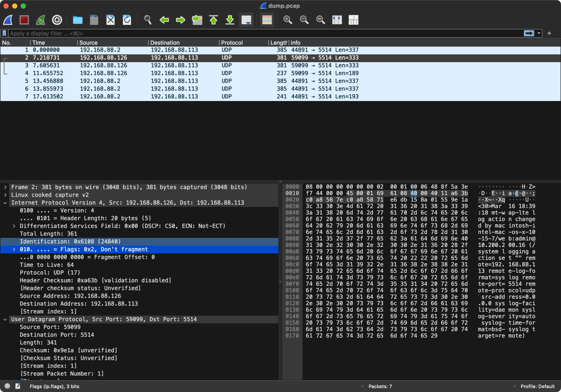The height and width of the screenshot is (392, 561).
Task: Collapse the Internet Protocol Version 4 section
Action: click(x=5, y=203)
